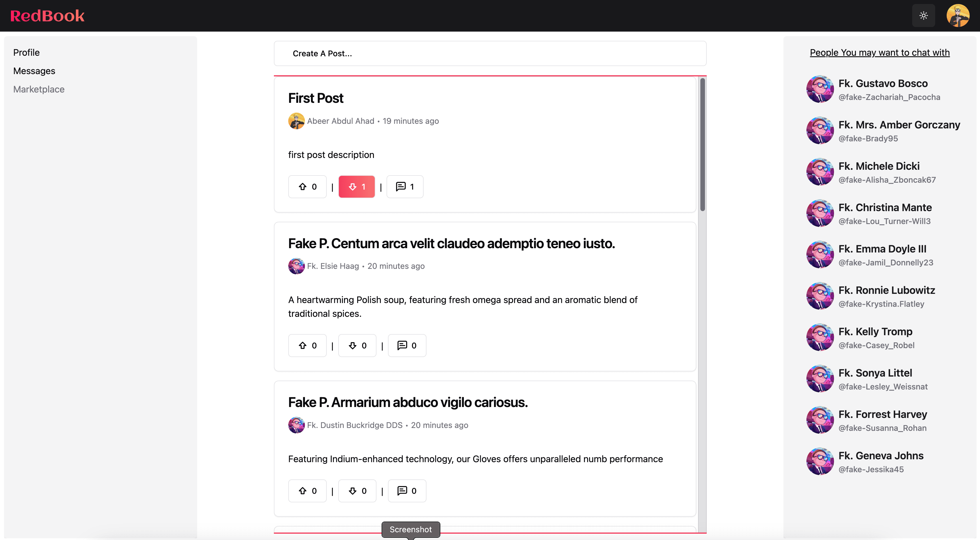Remove the downvote on First Post
The image size is (980, 540).
(356, 187)
